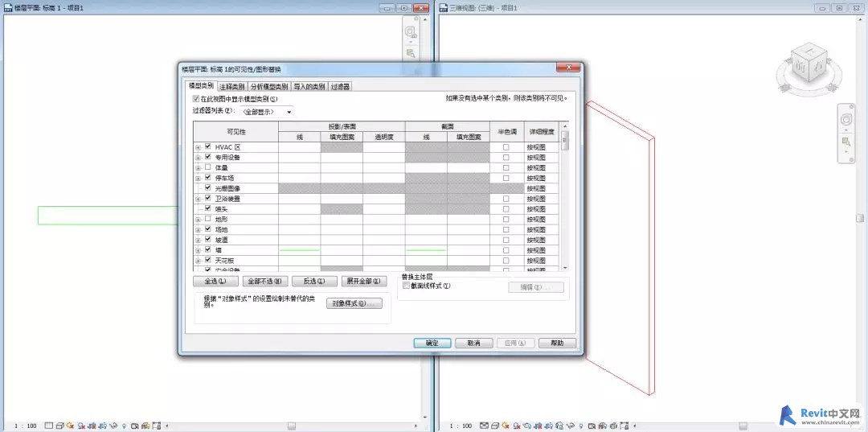The width and height of the screenshot is (868, 432).
Task: Enable visibility checkbox for 体量
Action: pyautogui.click(x=208, y=167)
